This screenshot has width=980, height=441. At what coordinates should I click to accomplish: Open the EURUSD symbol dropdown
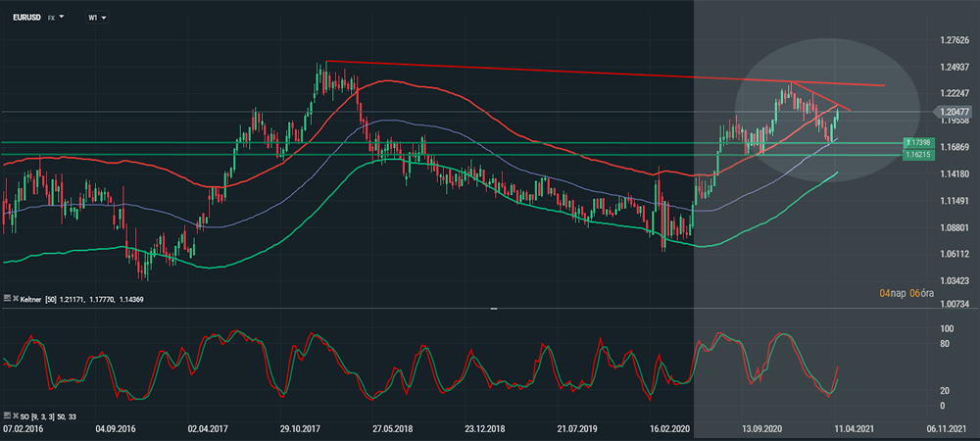tap(61, 18)
